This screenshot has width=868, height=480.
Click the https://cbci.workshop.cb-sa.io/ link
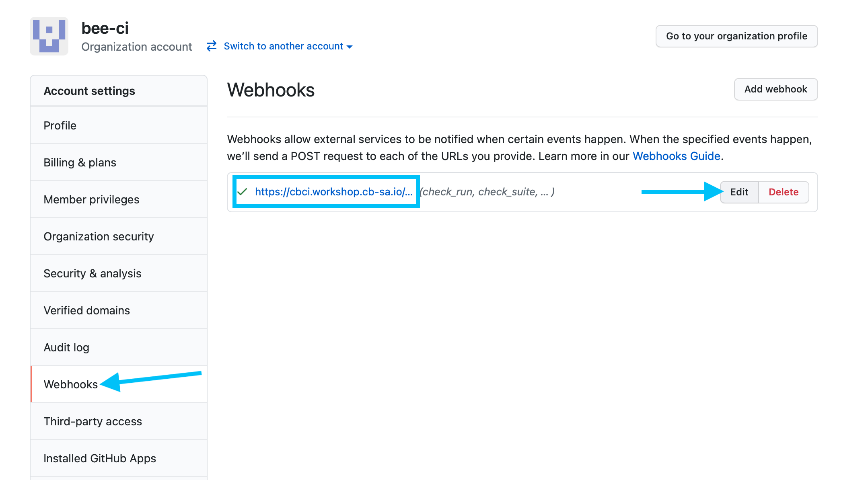[x=333, y=191]
